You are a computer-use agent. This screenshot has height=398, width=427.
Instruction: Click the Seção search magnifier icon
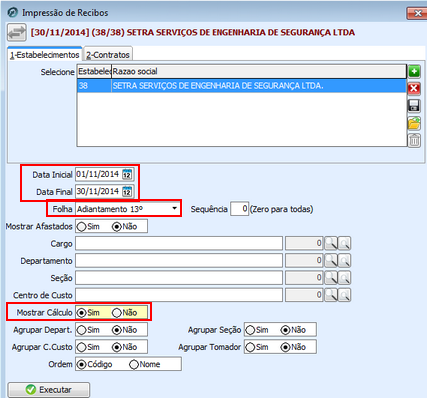pyautogui.click(x=331, y=278)
